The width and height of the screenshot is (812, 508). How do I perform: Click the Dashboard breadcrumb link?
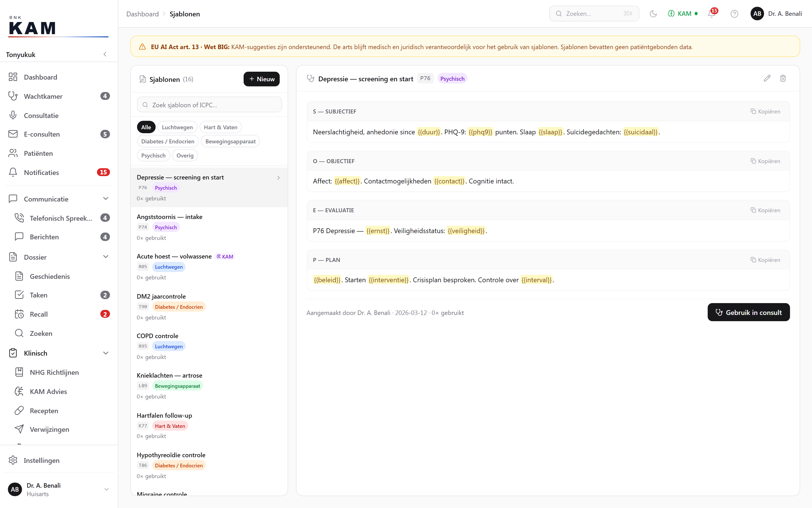[142, 14]
